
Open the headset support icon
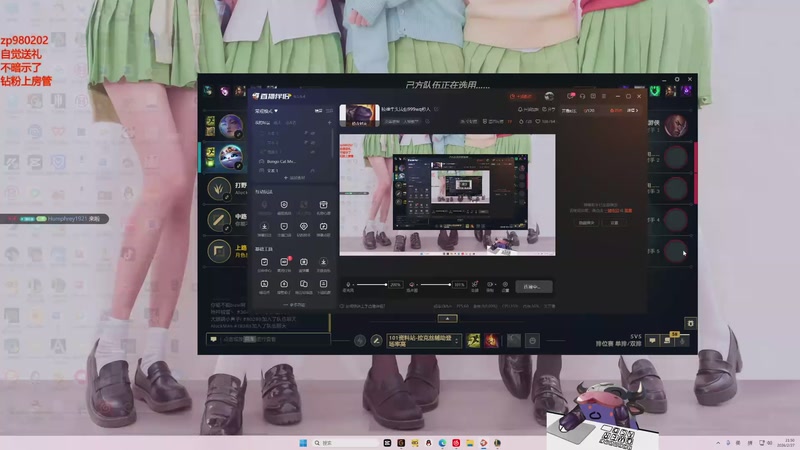[x=582, y=96]
